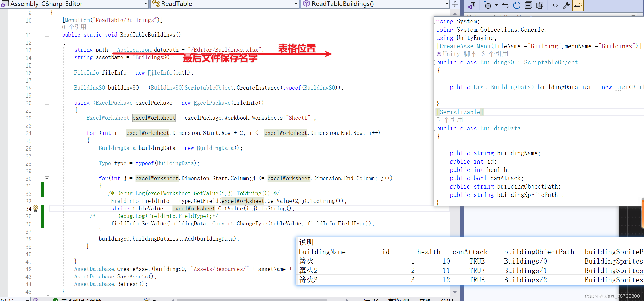Click the lightbulb quick actions icon on line 34
644x301 pixels.
coord(36,208)
